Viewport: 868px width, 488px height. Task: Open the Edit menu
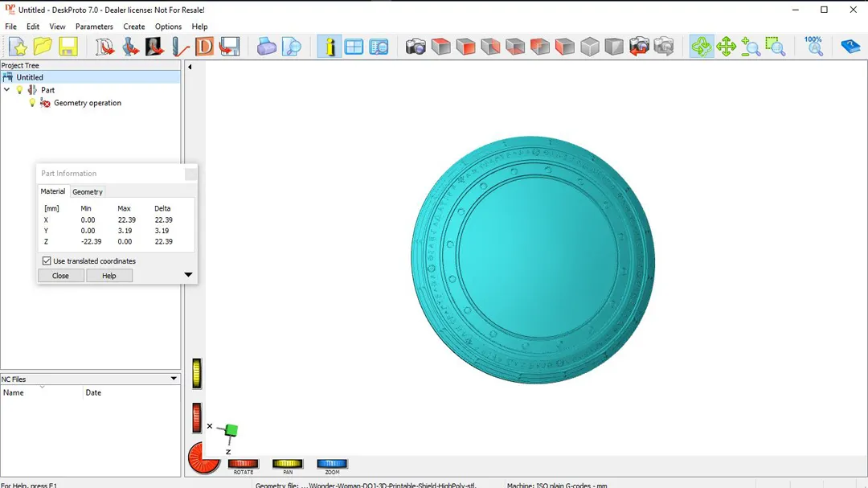33,27
